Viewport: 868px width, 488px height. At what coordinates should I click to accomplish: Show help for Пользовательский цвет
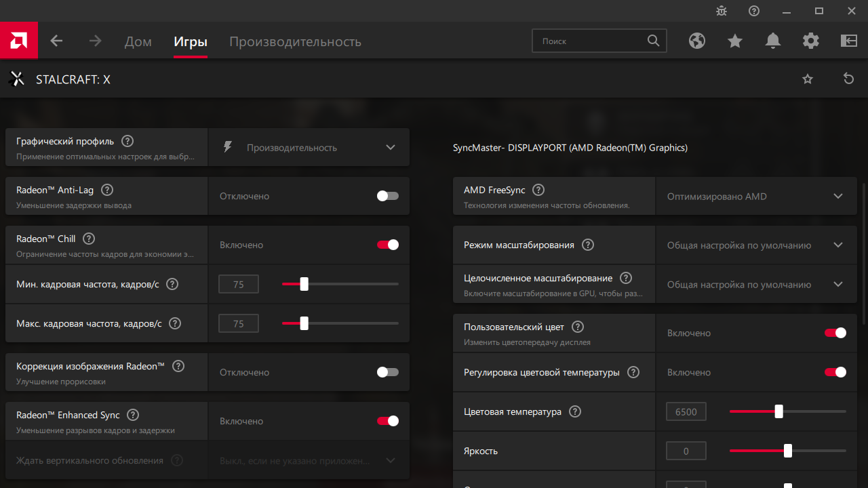[577, 327]
